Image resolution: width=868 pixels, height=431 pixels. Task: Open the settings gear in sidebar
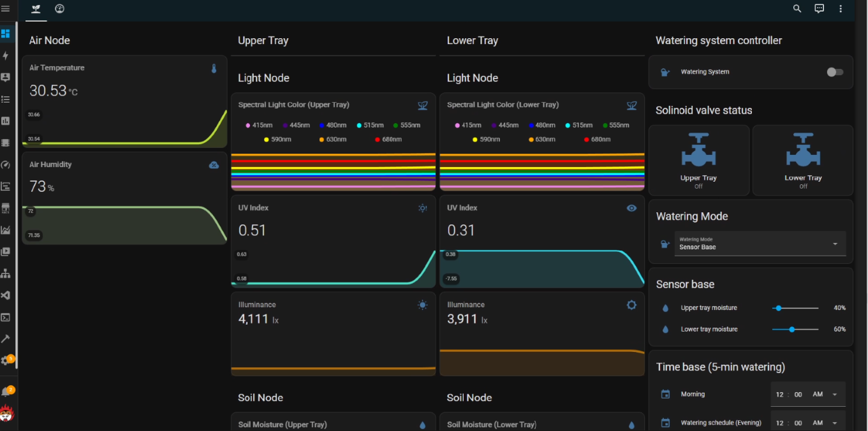click(6, 360)
